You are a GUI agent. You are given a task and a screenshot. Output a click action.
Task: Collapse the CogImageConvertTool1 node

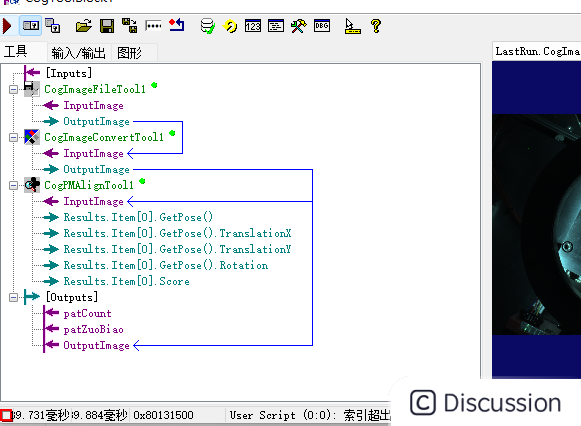[13, 137]
